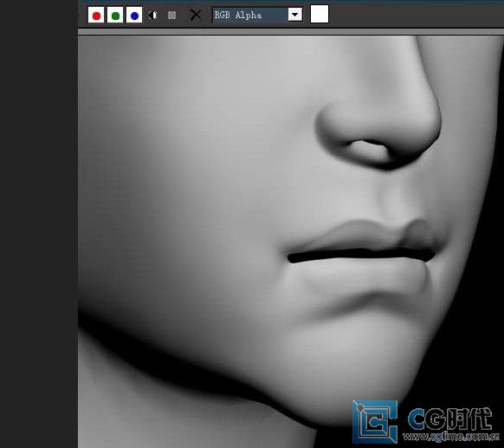Toggle the blue channel button
Viewport: 504px width, 448px height.
[134, 15]
